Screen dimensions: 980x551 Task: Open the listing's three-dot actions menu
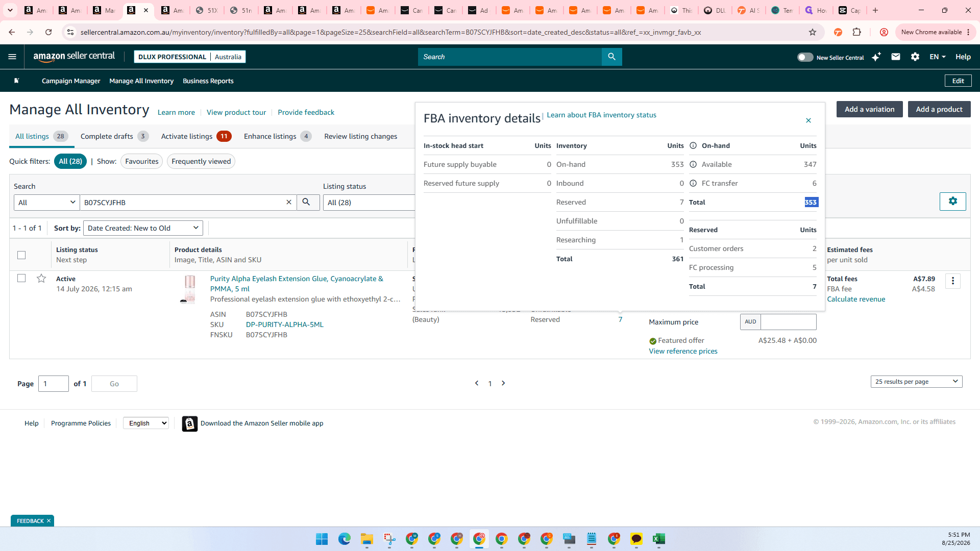pyautogui.click(x=952, y=281)
